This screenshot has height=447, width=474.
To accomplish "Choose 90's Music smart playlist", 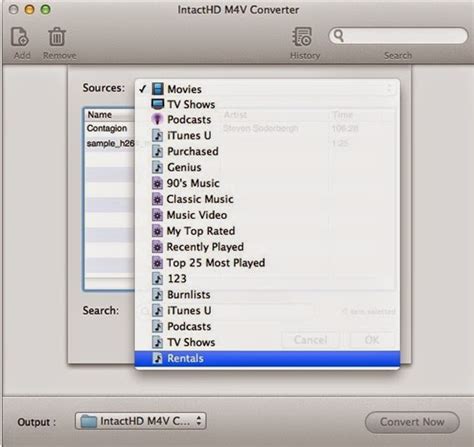I will click(267, 183).
